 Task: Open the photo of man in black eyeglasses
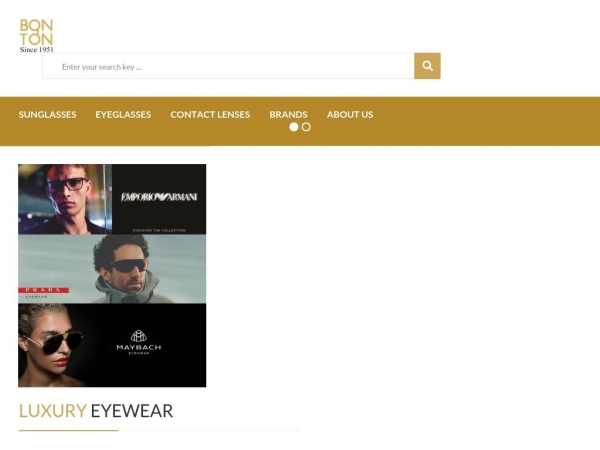tap(65, 198)
